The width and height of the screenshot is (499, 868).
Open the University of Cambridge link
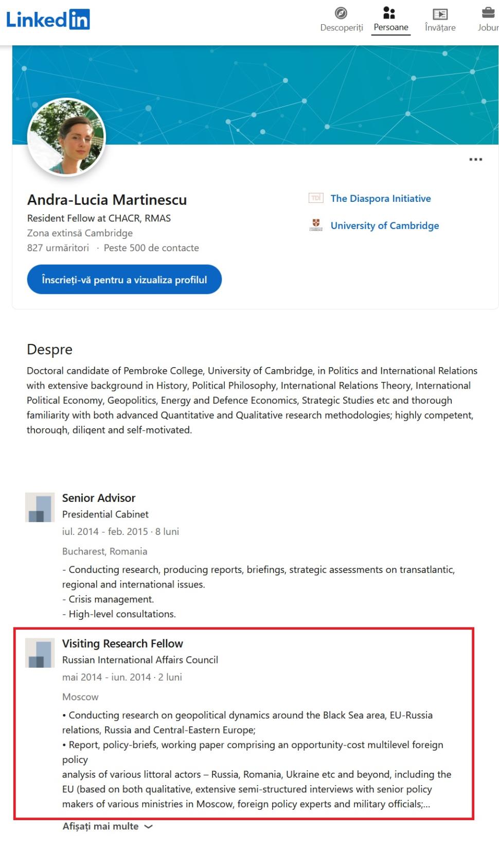click(x=384, y=225)
